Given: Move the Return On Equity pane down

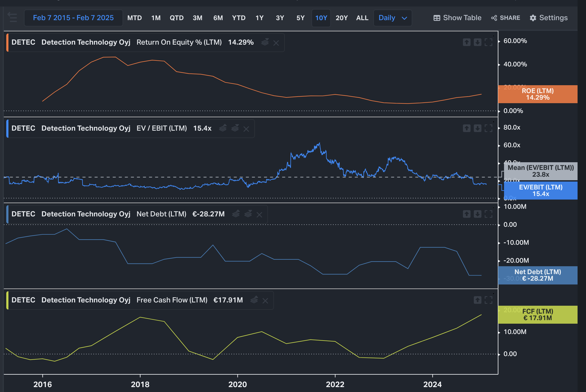Looking at the screenshot, I should pos(478,42).
